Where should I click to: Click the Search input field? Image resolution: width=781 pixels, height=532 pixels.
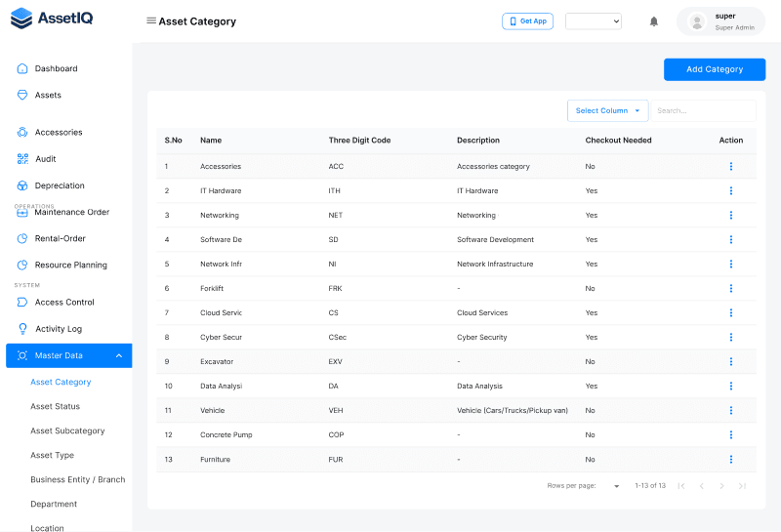pyautogui.click(x=703, y=110)
